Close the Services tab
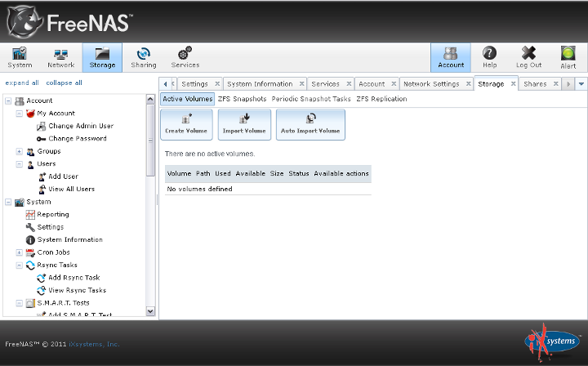 point(349,83)
